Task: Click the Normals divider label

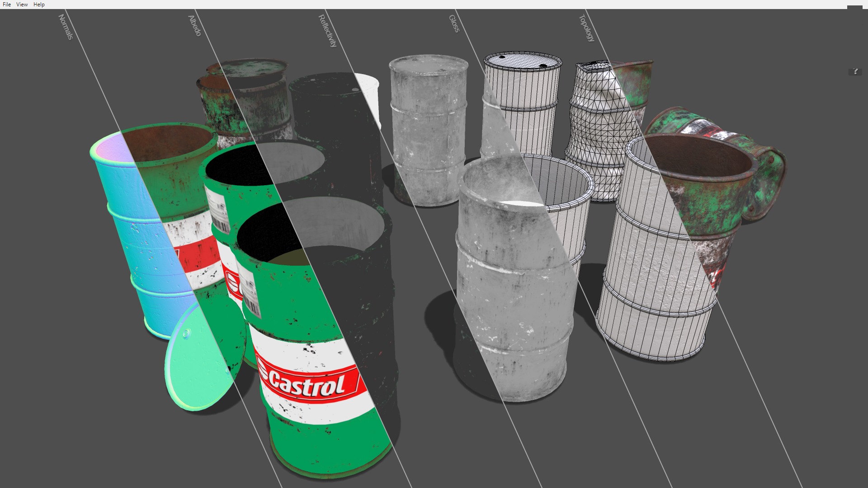Action: tap(66, 27)
